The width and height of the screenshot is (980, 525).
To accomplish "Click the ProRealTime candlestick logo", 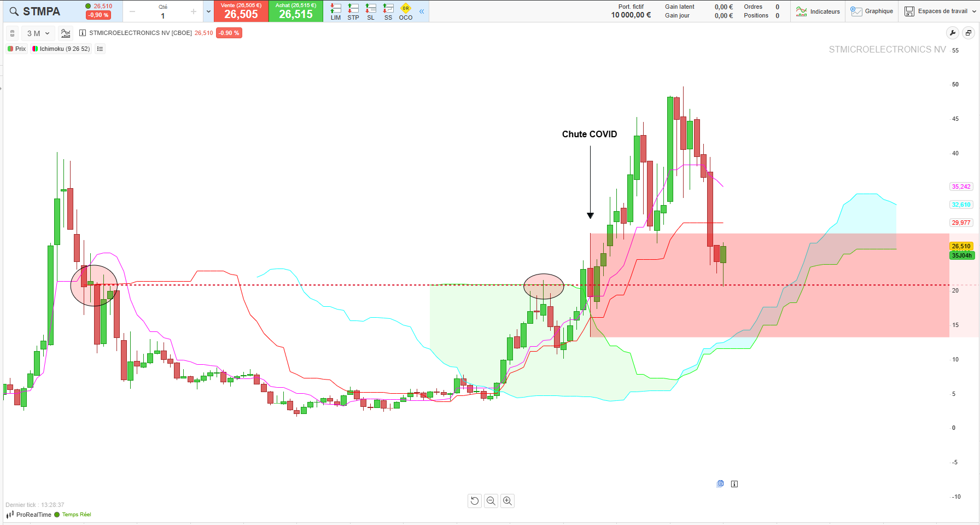I will click(x=10, y=515).
